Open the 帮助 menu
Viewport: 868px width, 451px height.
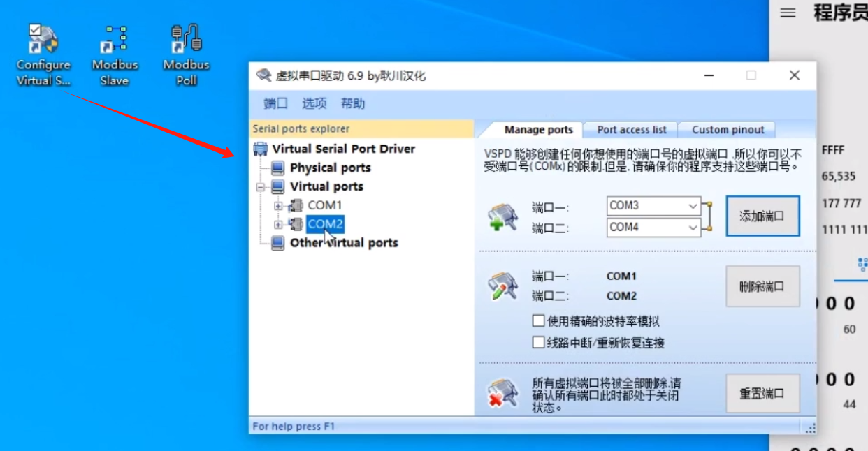(353, 103)
